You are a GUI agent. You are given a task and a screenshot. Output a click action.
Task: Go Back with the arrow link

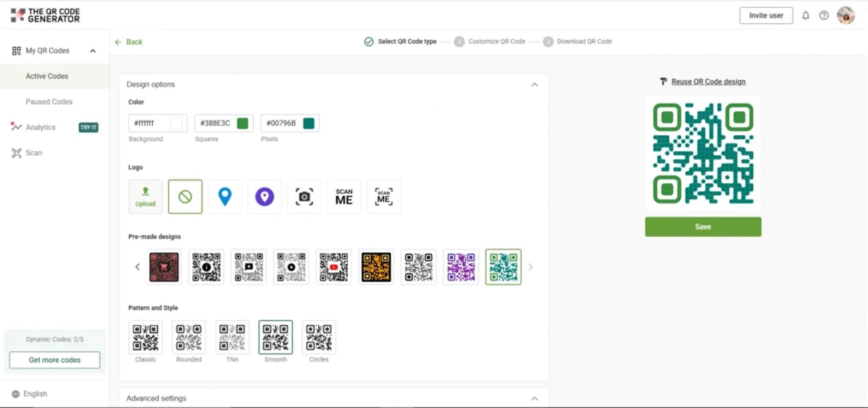[x=129, y=42]
